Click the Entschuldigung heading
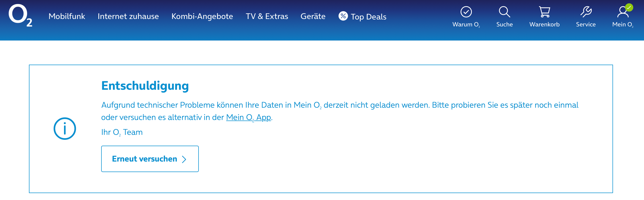Viewport: 644px width, 200px height. click(145, 86)
